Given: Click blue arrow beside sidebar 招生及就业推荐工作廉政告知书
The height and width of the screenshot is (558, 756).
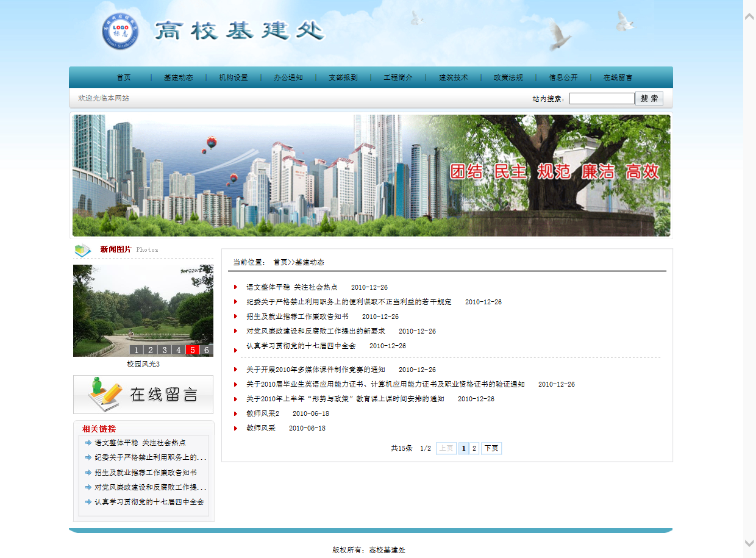Looking at the screenshot, I should click(88, 472).
